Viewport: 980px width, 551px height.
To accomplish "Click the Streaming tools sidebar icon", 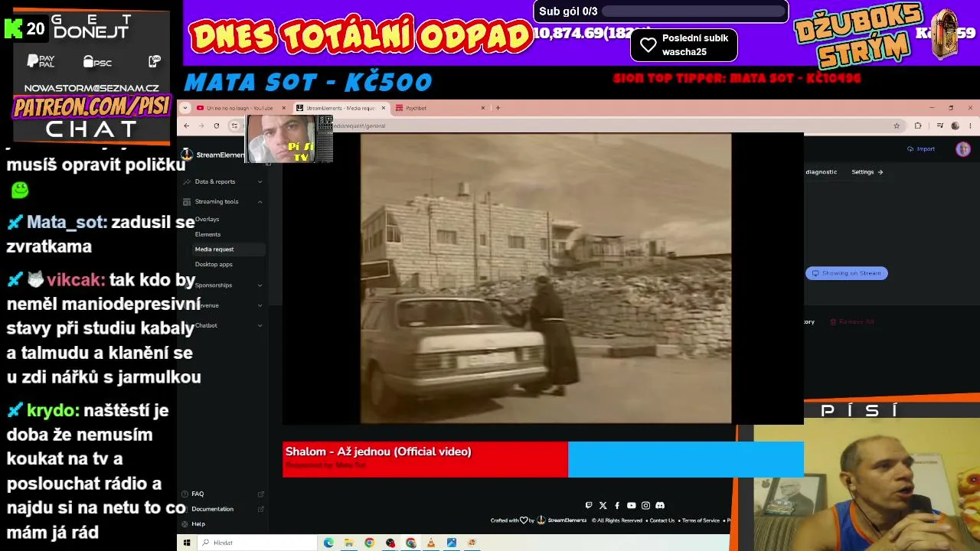I will coord(187,201).
